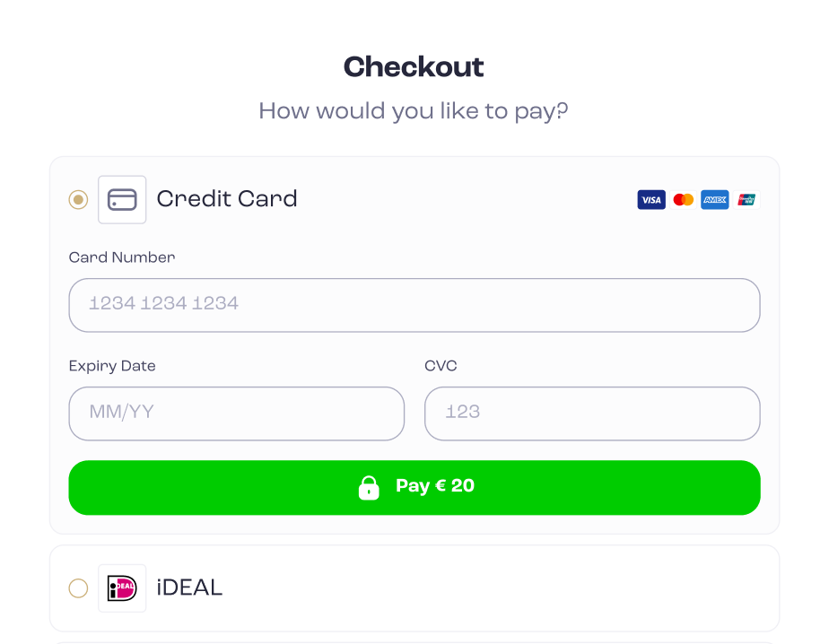The image size is (829, 644).
Task: Click the lock icon on Pay button
Action: [369, 487]
